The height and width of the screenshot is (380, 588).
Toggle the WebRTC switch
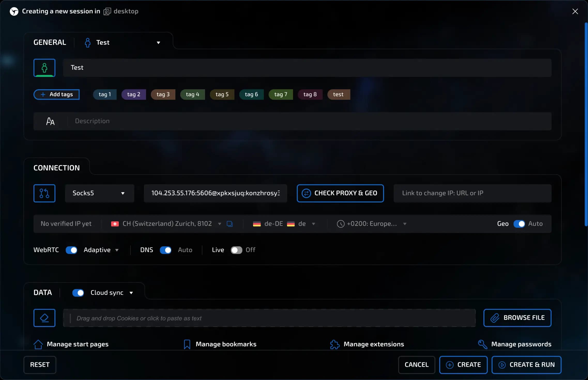point(71,250)
